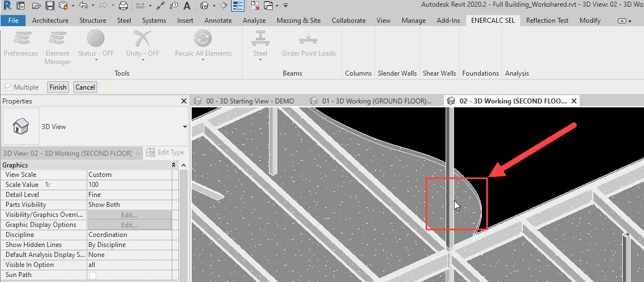Open the File menu tab
644x282 pixels.
coord(13,20)
